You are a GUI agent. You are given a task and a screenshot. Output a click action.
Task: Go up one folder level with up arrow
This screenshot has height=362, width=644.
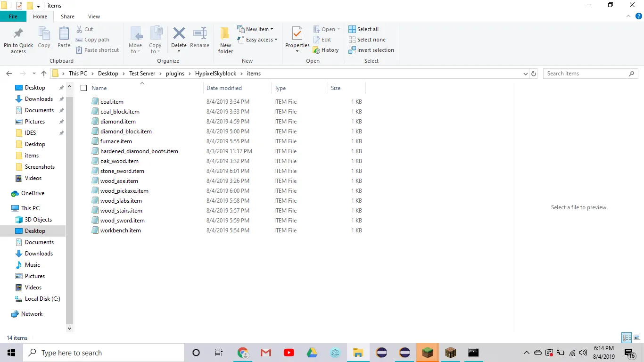point(44,74)
